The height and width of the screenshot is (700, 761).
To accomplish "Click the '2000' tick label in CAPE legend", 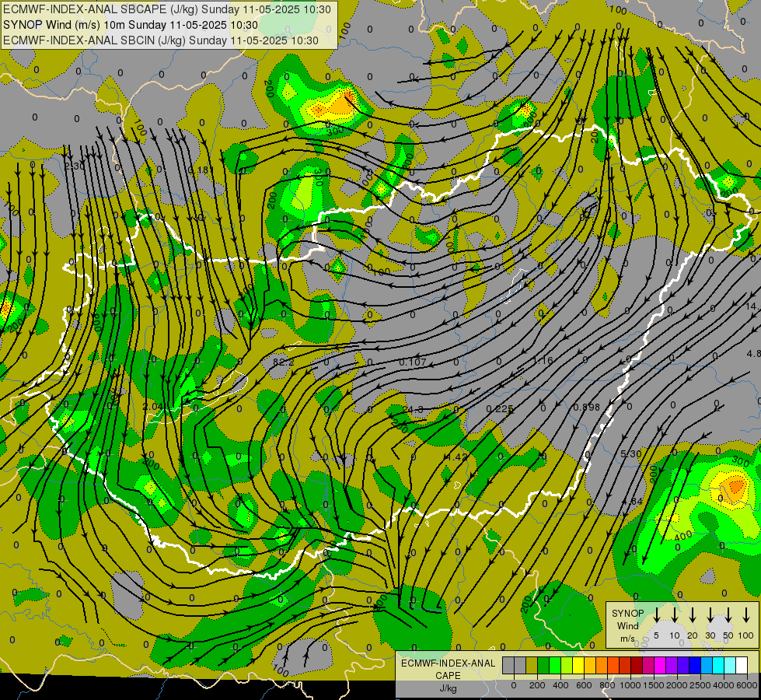I will tap(677, 685).
